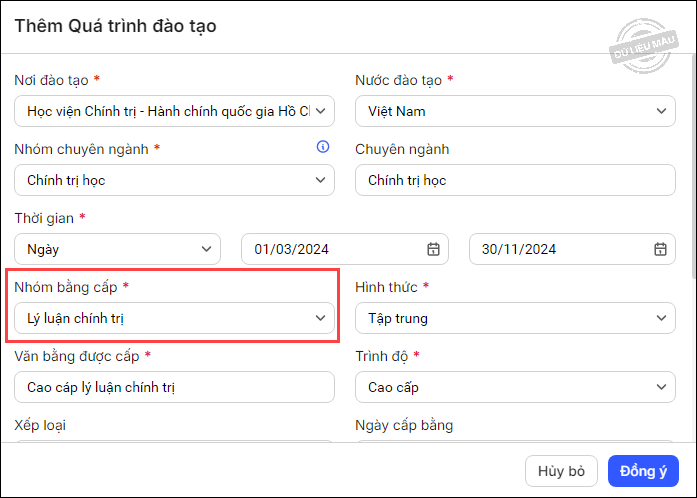
Task: Focus the Văn bằng được cấp input
Action: coord(174,387)
